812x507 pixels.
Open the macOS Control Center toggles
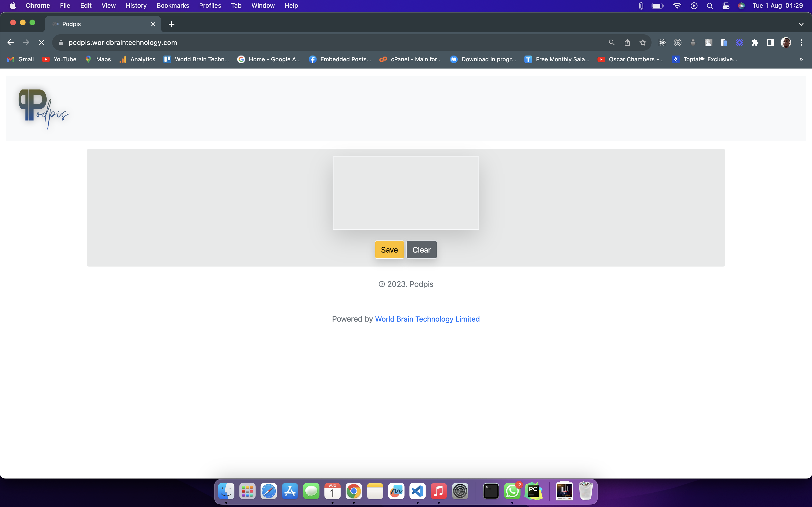coord(726,6)
